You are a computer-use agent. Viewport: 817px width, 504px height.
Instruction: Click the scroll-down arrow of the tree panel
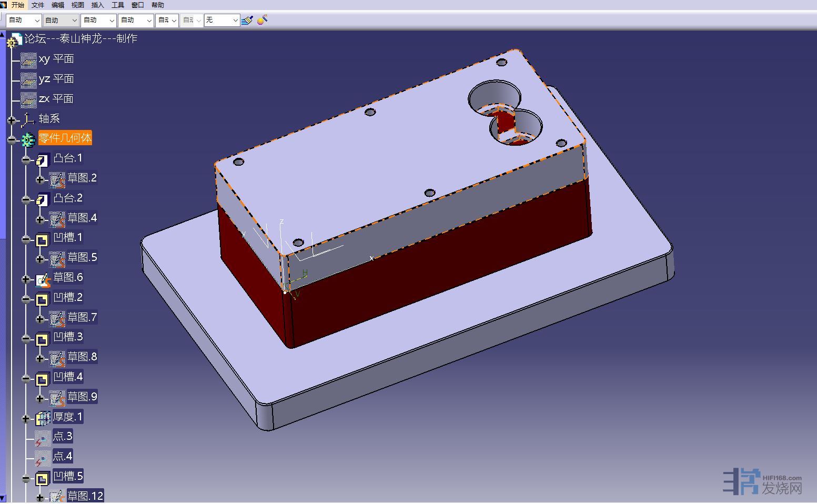(x=3, y=498)
